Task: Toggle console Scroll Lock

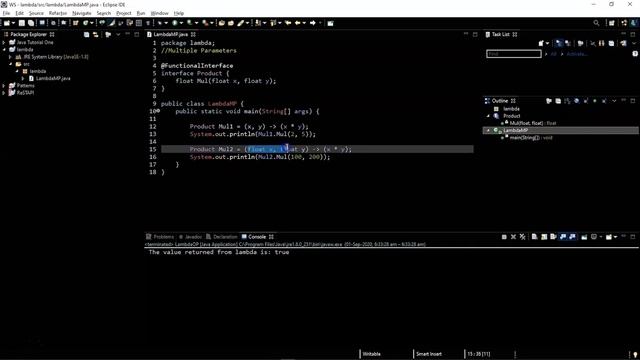Action: pyautogui.click(x=544, y=237)
